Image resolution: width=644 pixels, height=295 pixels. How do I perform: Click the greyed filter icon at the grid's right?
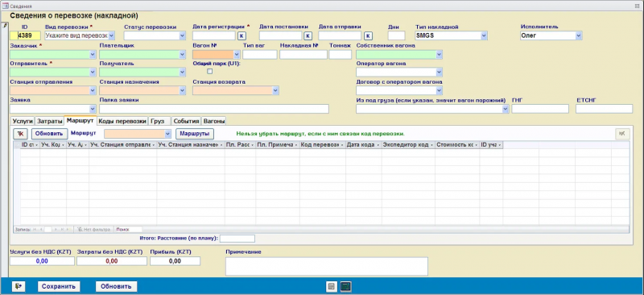621,134
